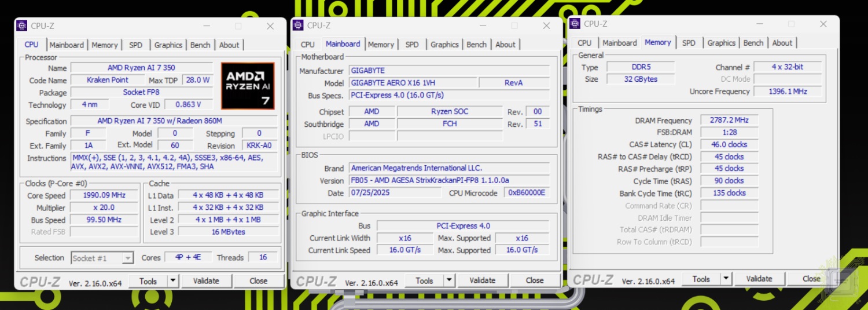
Task: Click the Close button in the middle window
Action: [535, 280]
